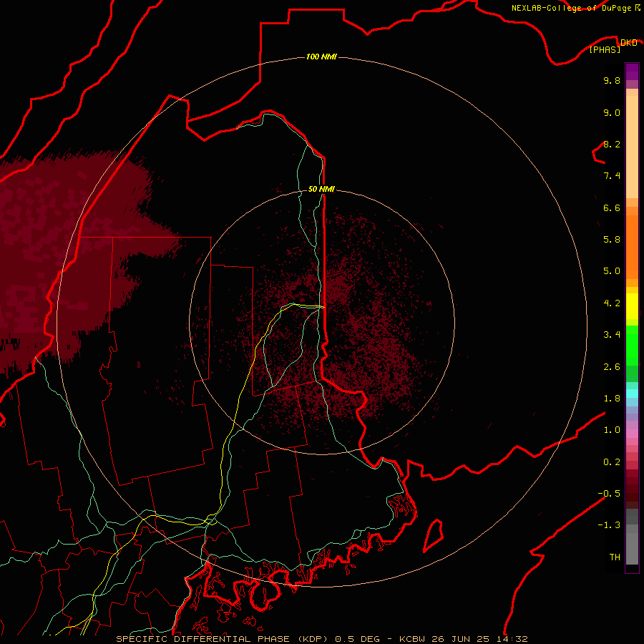644x644 pixels.
Task: Click the 9.8 value on the color scale
Action: [612, 80]
